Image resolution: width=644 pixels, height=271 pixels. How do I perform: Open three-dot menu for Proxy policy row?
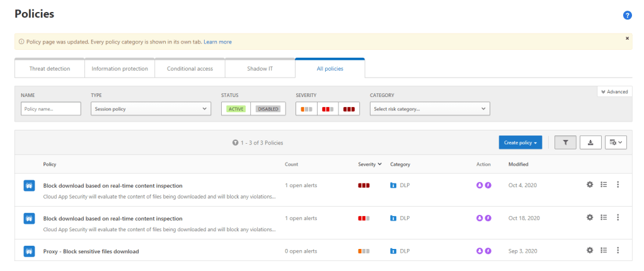click(x=618, y=250)
